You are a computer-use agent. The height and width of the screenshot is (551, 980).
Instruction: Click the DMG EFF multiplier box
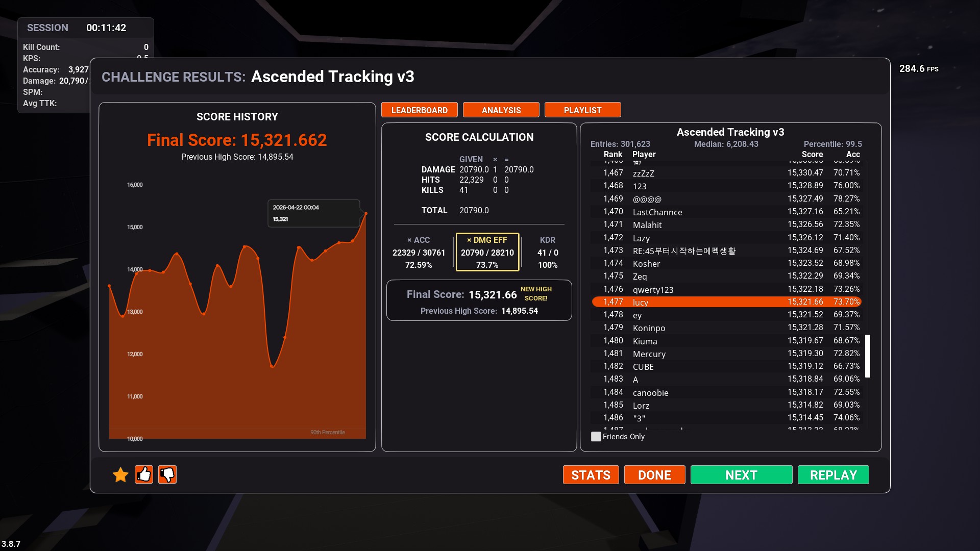pyautogui.click(x=487, y=252)
